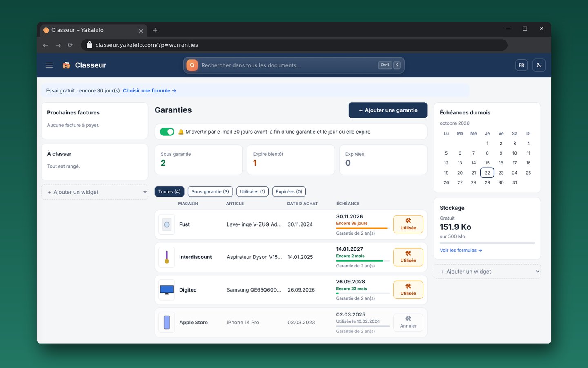
Task: Click the site lock icon
Action: tap(89, 45)
